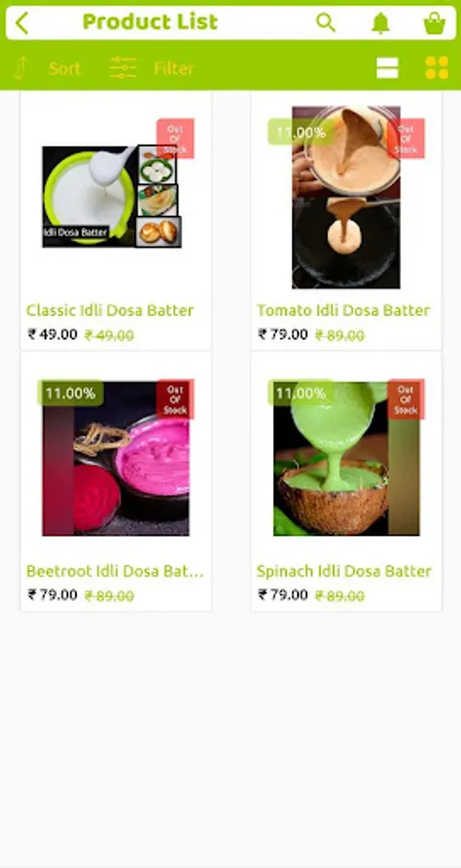This screenshot has width=461, height=868.
Task: Open search with the magnifier icon
Action: [x=326, y=23]
